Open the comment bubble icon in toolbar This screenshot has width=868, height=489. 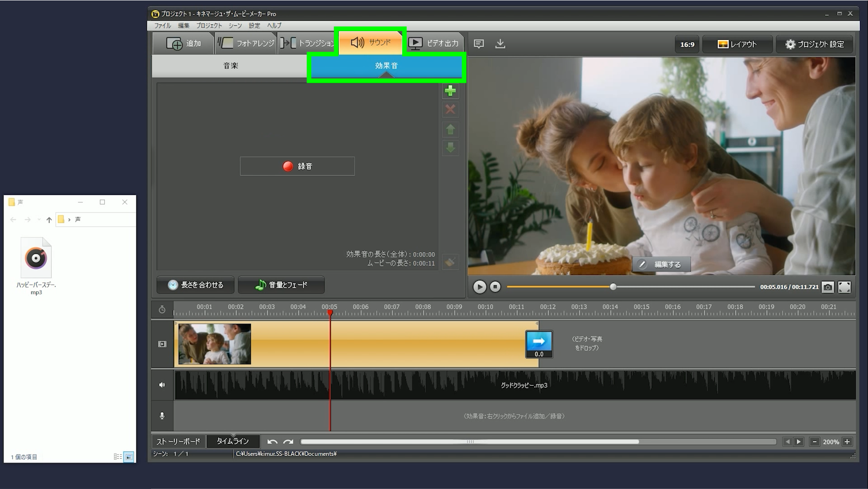479,44
